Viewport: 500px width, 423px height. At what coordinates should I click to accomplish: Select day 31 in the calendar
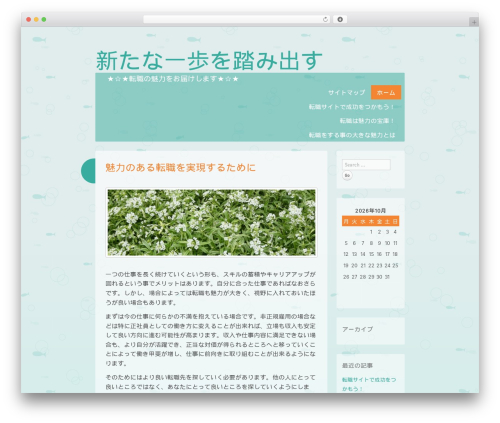387,277
